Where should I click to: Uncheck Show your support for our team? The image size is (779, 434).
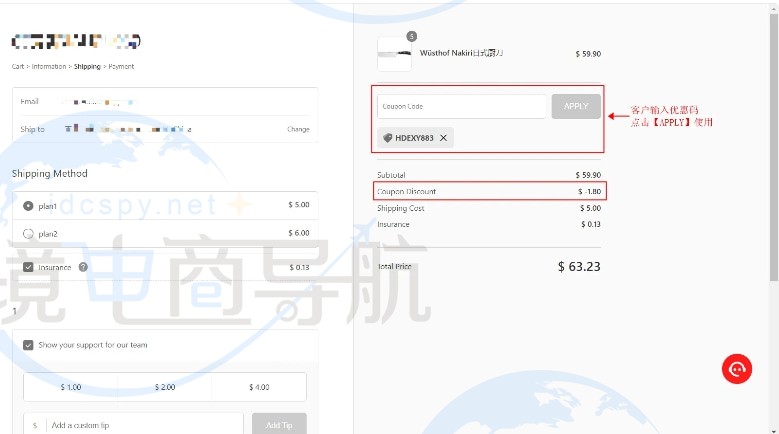pyautogui.click(x=28, y=345)
